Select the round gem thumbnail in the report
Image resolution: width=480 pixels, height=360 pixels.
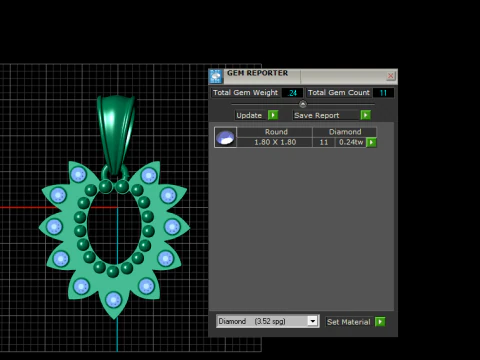pos(226,137)
